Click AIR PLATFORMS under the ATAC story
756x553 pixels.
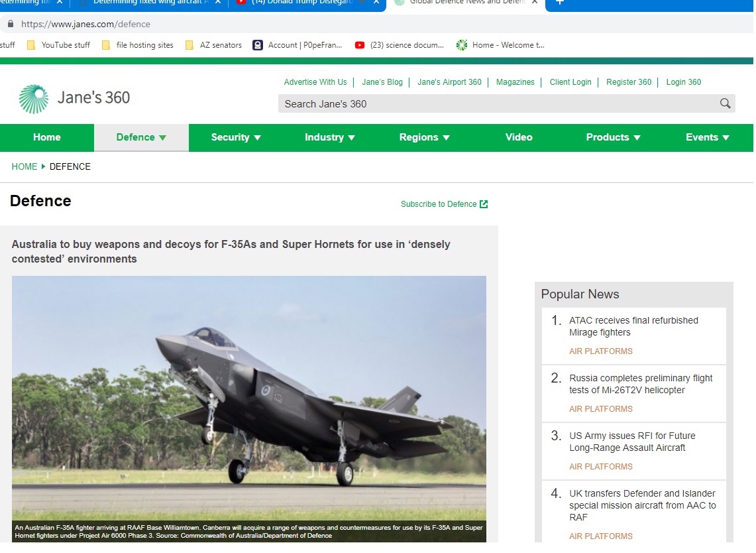click(602, 352)
